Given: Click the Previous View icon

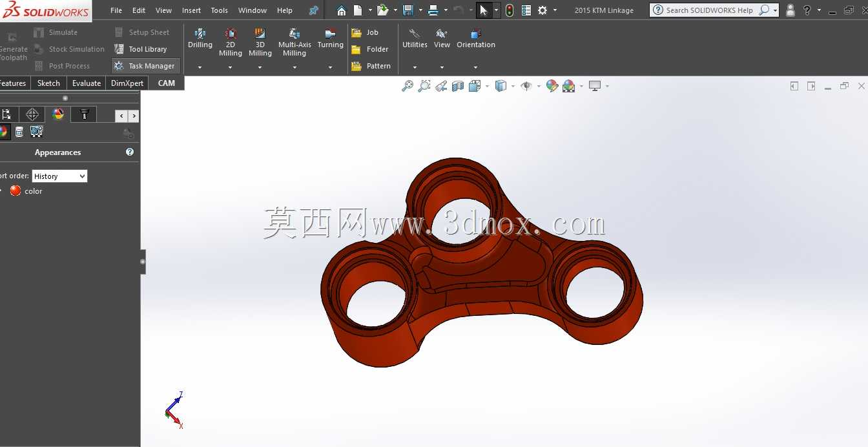Looking at the screenshot, I should tap(441, 86).
